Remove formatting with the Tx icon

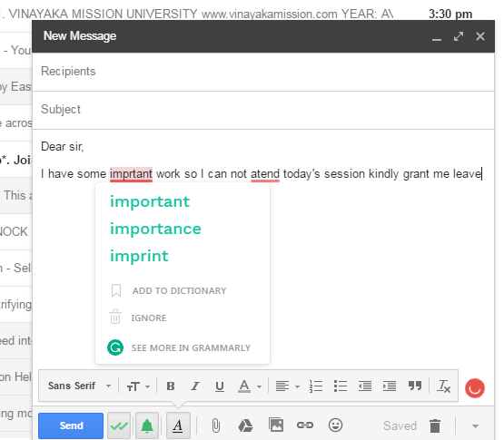tap(443, 386)
